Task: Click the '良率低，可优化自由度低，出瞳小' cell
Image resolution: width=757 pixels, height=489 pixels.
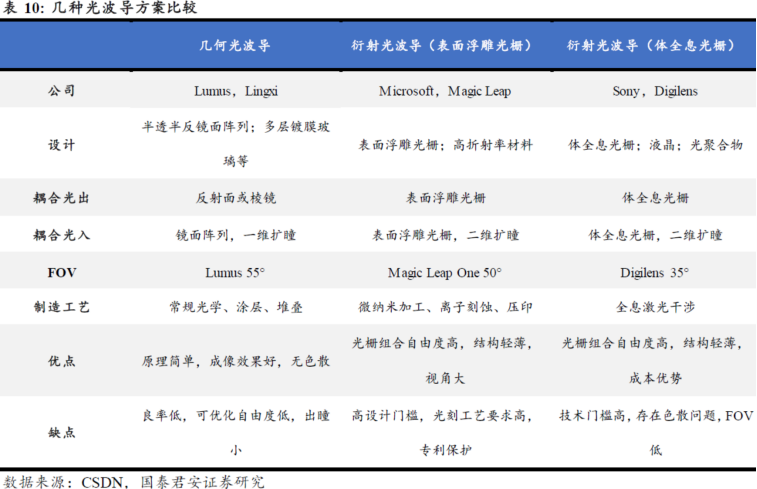Action: coord(236,433)
